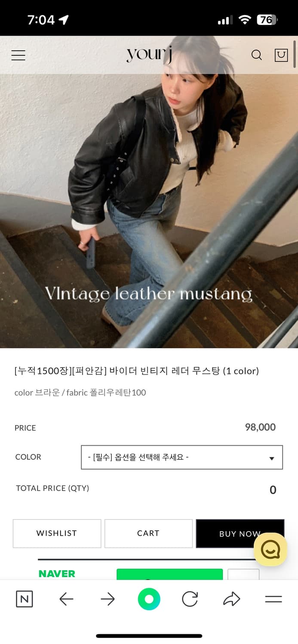Add the mustang jacket to CART
This screenshot has width=298, height=644.
pyautogui.click(x=148, y=533)
